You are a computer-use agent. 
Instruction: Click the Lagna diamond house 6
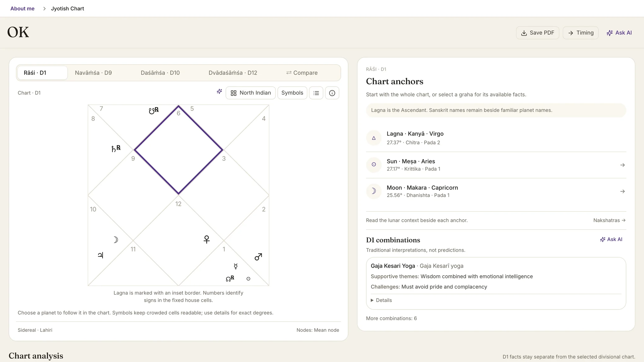(178, 150)
